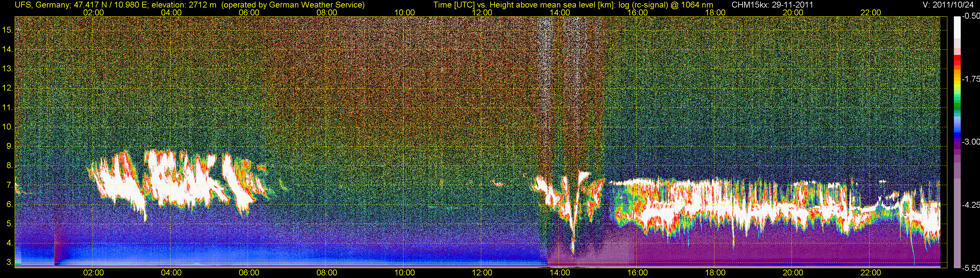980x278 pixels.
Task: Click the '6.' height axis label
Action: [9, 204]
